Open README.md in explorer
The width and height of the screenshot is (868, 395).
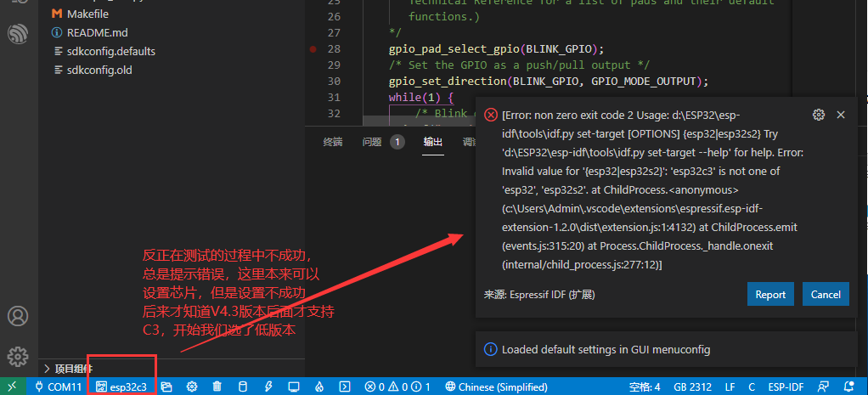[97, 32]
